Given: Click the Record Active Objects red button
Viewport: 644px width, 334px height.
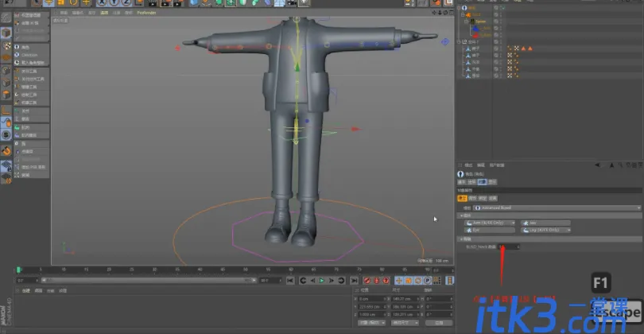Looking at the screenshot, I should click(367, 281).
